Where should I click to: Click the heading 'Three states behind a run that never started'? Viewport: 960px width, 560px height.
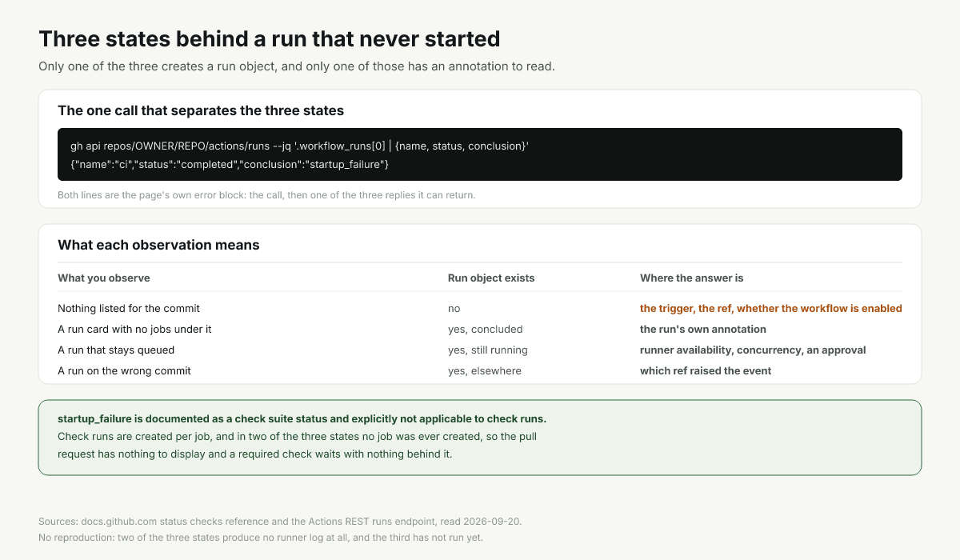[269, 38]
